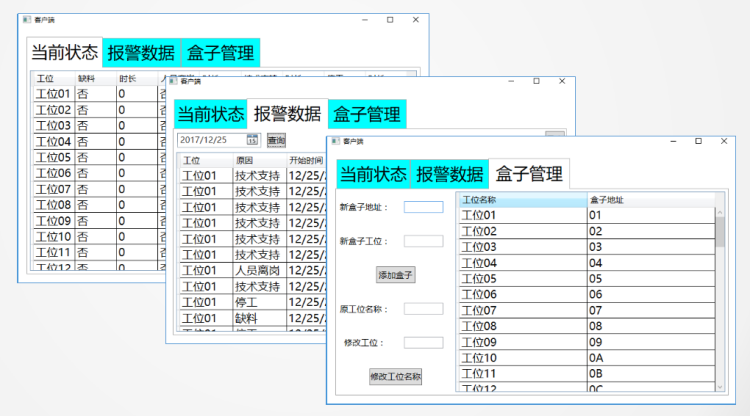Select 报警数据 tab in front window

click(450, 174)
